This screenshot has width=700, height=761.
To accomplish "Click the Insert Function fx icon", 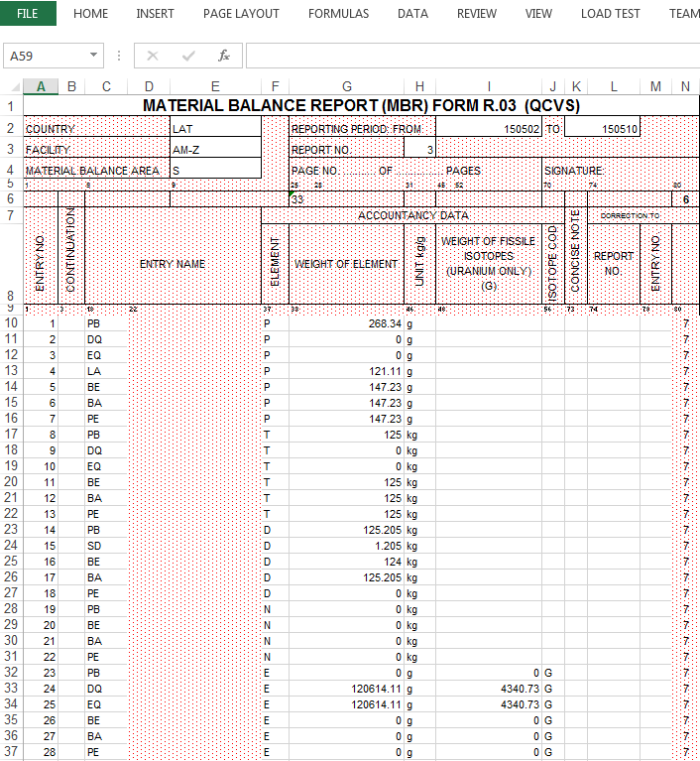I will tap(224, 57).
